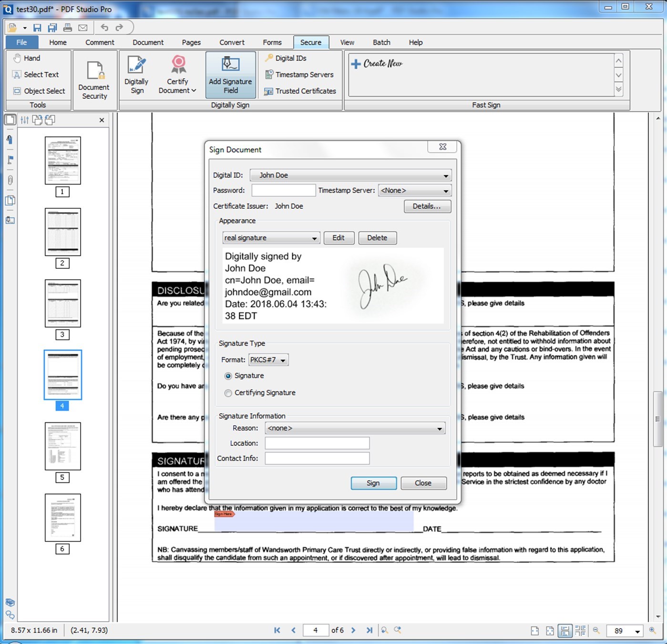667x644 pixels.
Task: Click the Close button in dialog
Action: [x=423, y=483]
